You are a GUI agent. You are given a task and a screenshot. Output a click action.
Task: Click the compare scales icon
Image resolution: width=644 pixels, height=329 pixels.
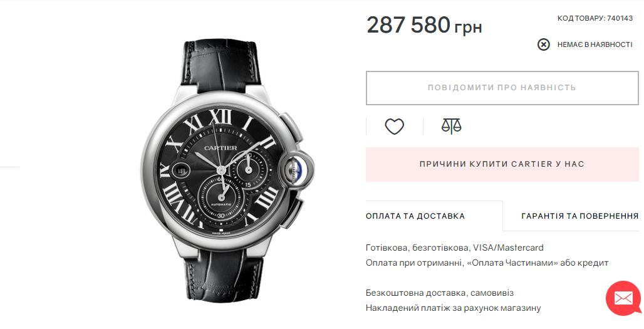pos(452,127)
